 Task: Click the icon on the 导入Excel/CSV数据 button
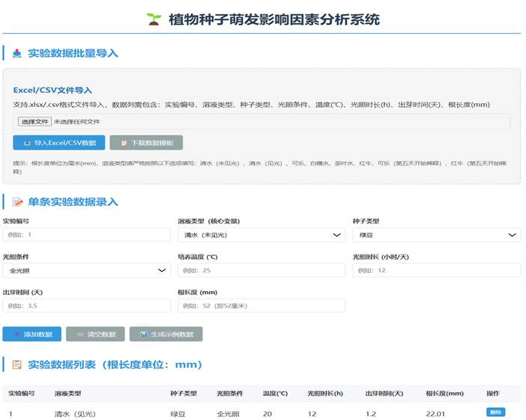27,142
